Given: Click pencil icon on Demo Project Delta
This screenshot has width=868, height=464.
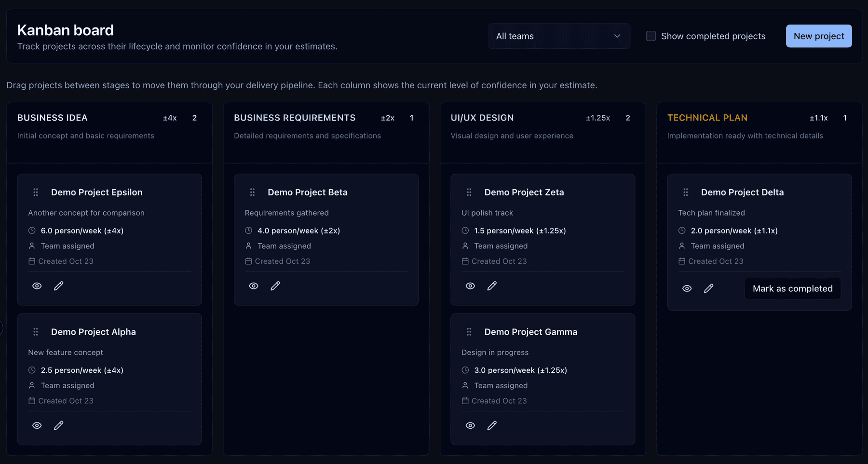Looking at the screenshot, I should [x=708, y=288].
